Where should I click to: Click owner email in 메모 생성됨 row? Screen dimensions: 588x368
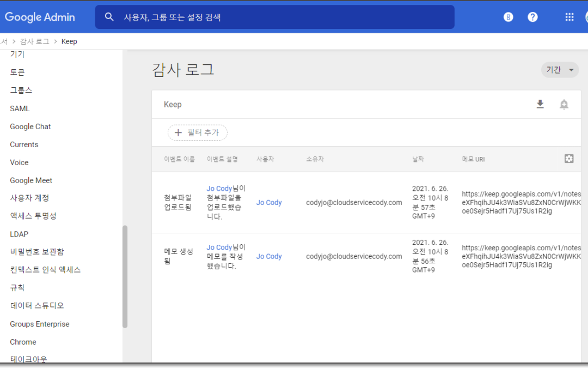(x=354, y=256)
